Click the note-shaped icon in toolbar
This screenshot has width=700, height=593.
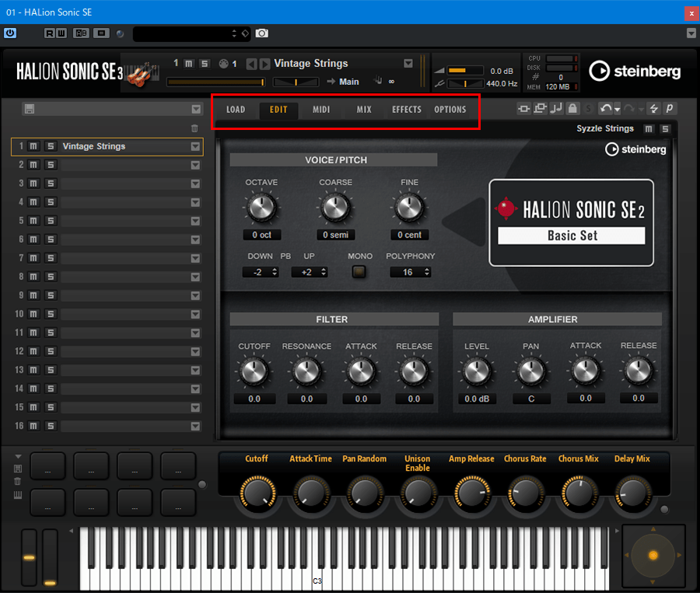point(556,108)
